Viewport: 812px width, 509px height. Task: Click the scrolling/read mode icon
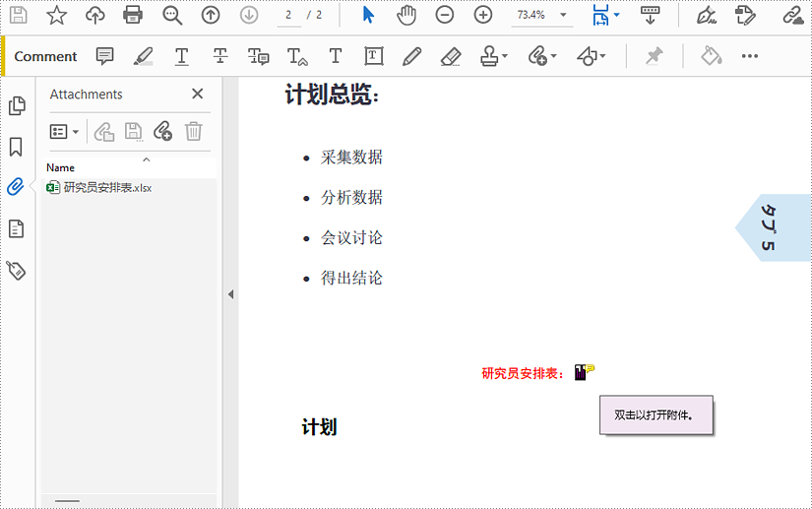pyautogui.click(x=650, y=15)
